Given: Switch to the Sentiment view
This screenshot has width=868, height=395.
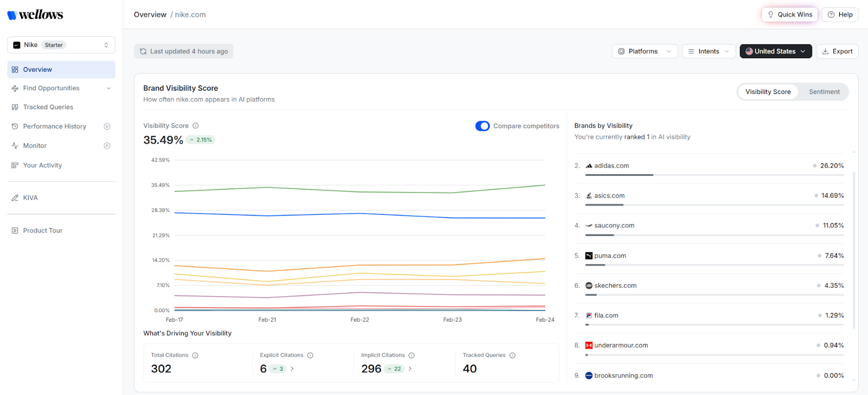Looking at the screenshot, I should (x=824, y=92).
